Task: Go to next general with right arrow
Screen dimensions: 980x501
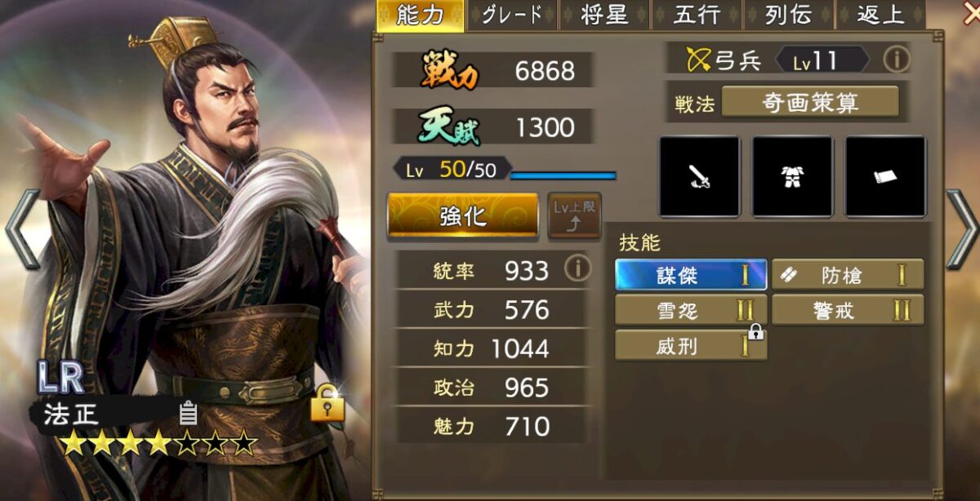Action: point(962,229)
